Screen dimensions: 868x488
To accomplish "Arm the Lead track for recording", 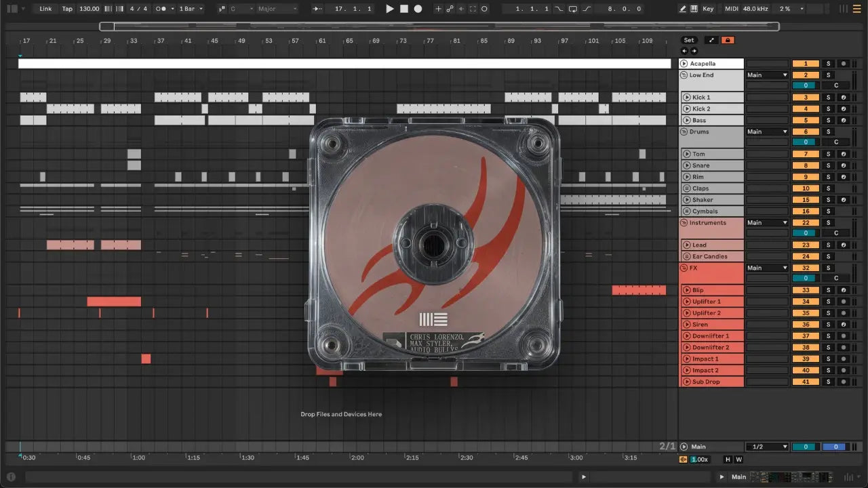I will [843, 245].
